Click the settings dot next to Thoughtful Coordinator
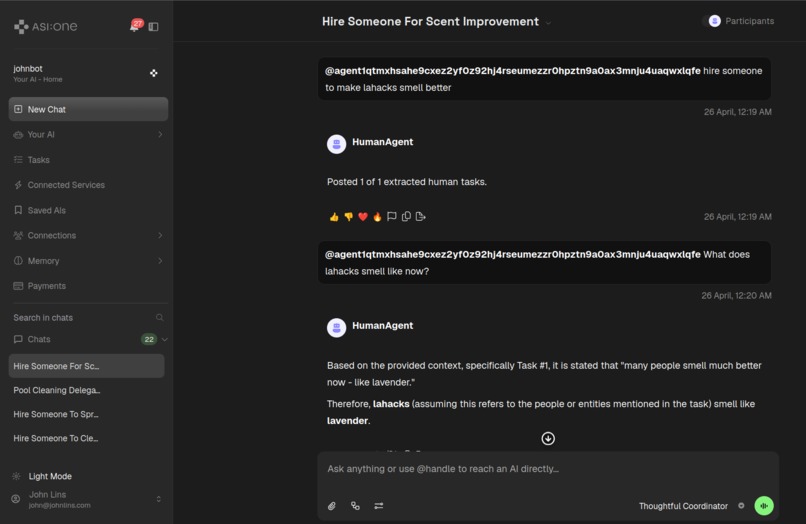806x524 pixels. pos(741,505)
